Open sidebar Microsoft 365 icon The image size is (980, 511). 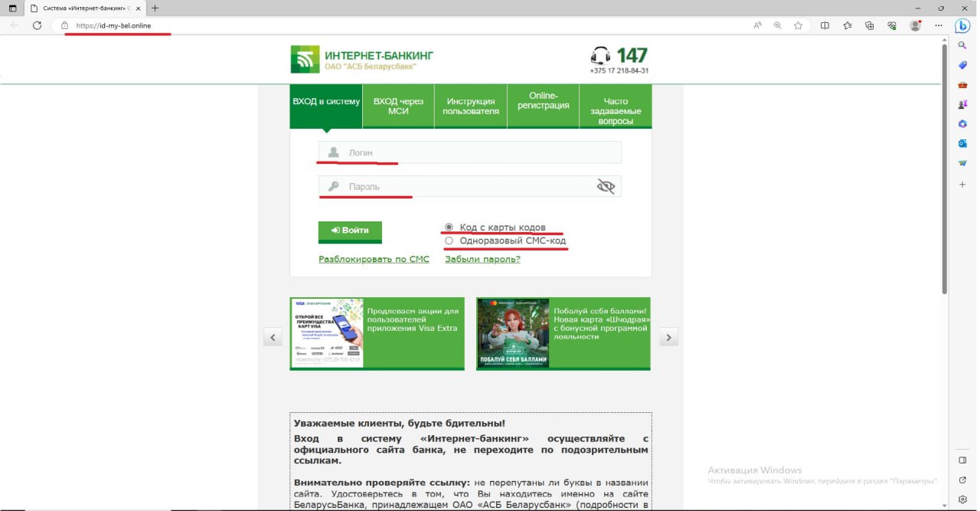pyautogui.click(x=962, y=123)
